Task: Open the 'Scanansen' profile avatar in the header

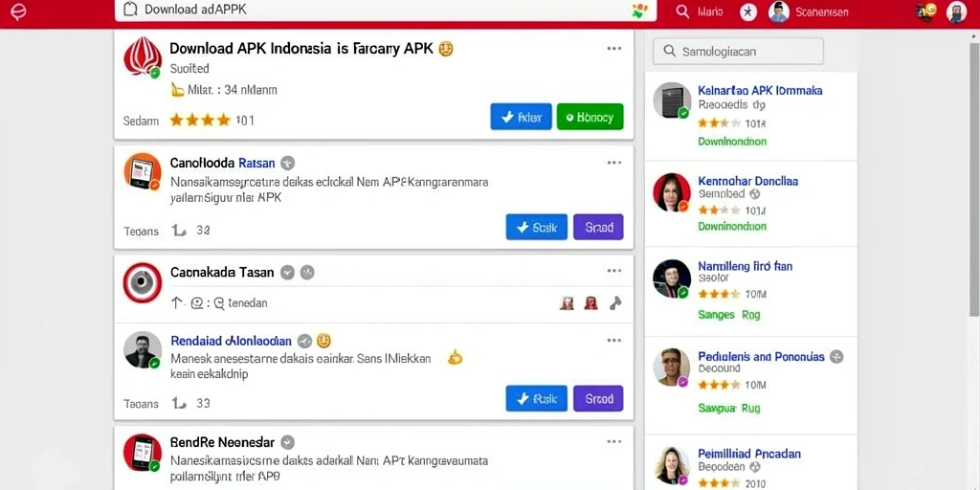Action: (x=779, y=11)
